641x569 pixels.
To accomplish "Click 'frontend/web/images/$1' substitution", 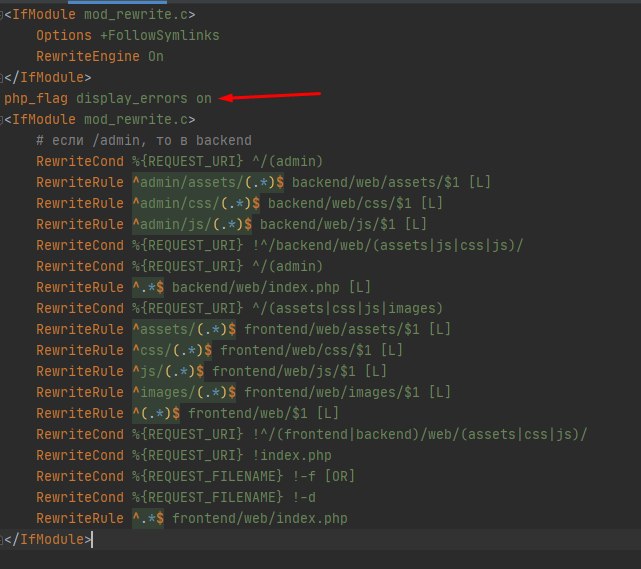I will point(332,392).
